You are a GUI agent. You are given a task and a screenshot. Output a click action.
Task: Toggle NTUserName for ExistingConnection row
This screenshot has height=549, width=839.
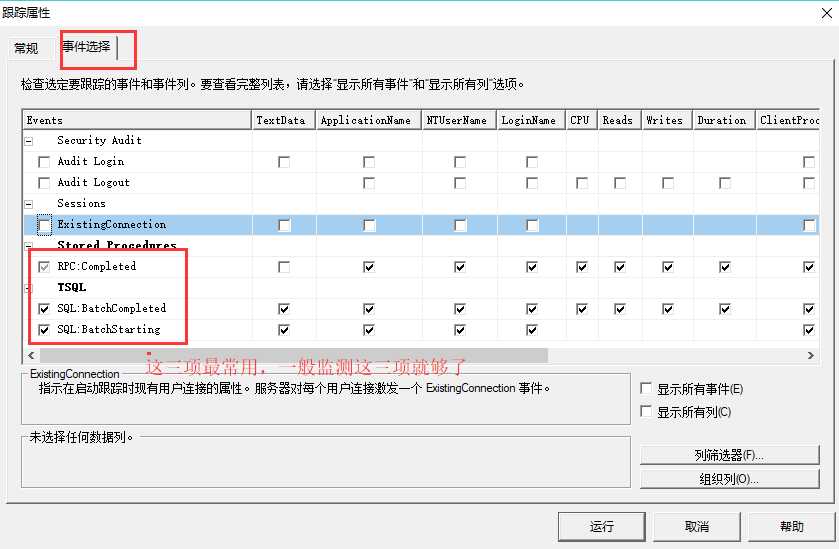click(x=460, y=225)
